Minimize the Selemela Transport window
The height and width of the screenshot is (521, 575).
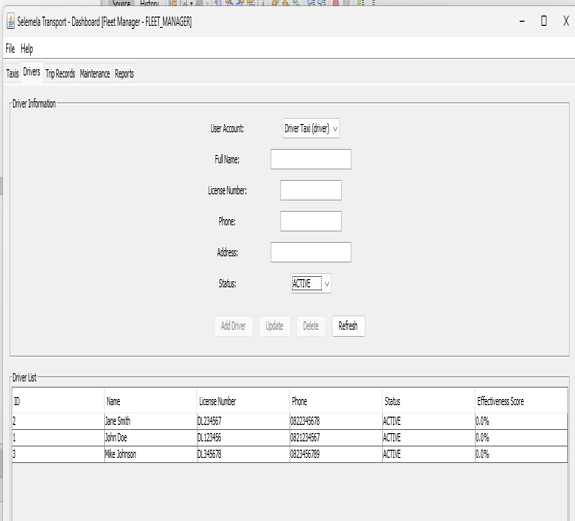522,21
